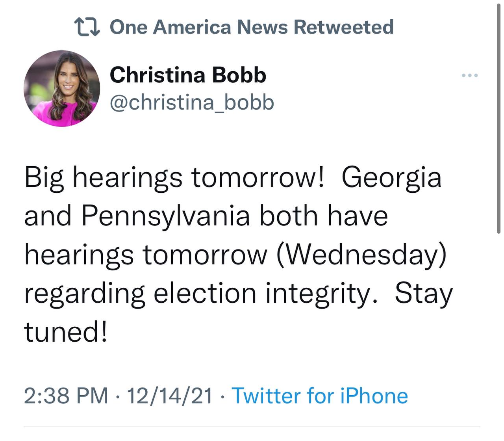Click the phrase Big hearings tomorrow!
The width and height of the screenshot is (504, 441).
[174, 178]
